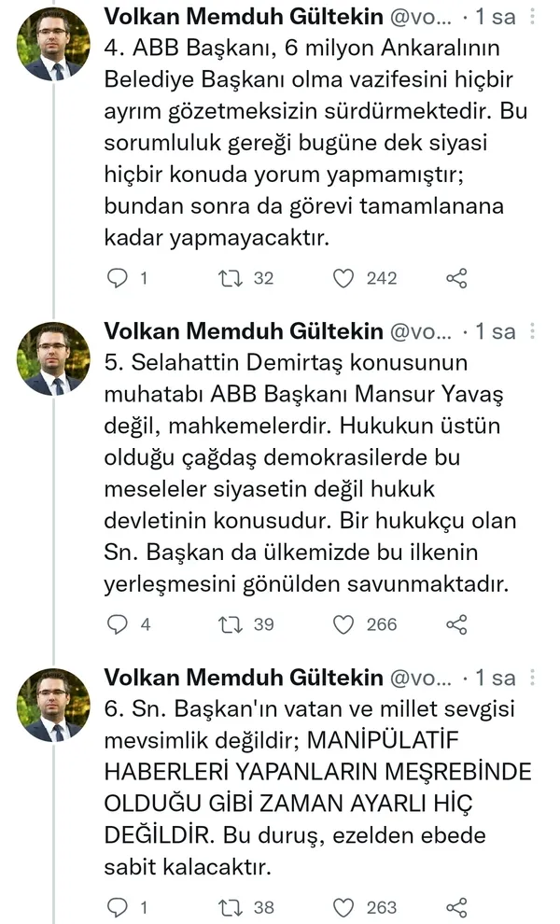Click the reply icon on tweet 4

click(x=116, y=277)
